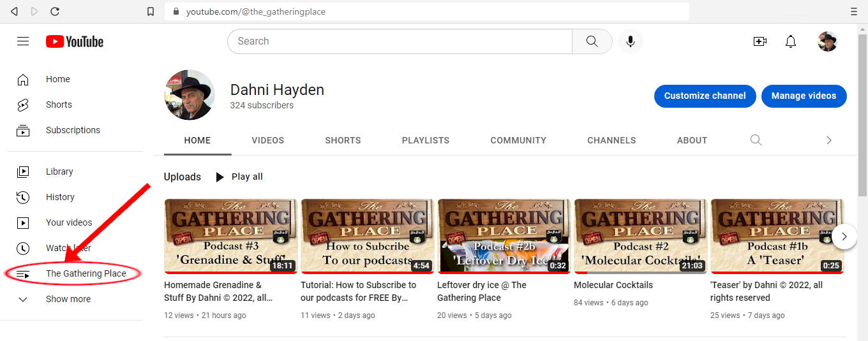Open the Create video camera icon

click(x=760, y=41)
